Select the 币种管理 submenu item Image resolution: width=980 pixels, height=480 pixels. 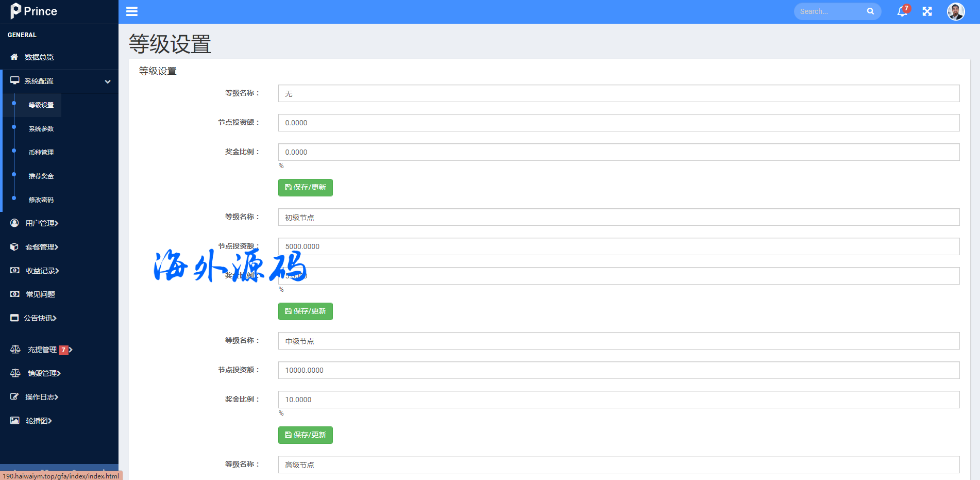pyautogui.click(x=41, y=153)
